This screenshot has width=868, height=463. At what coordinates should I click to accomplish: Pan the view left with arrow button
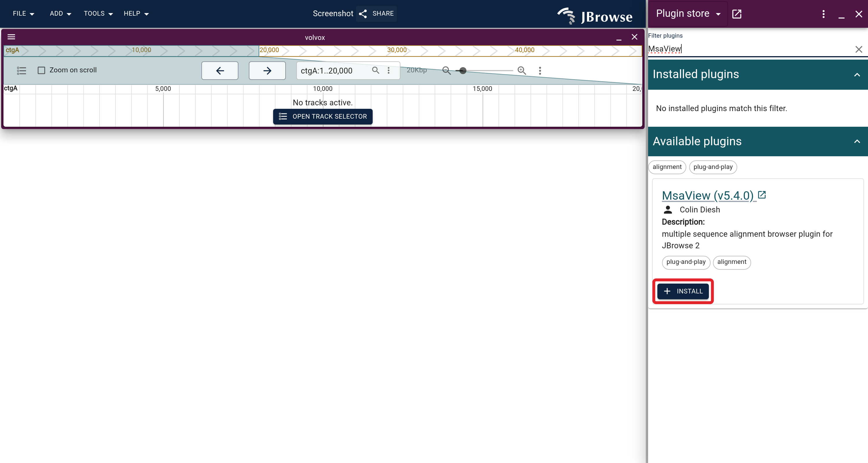[x=220, y=71]
